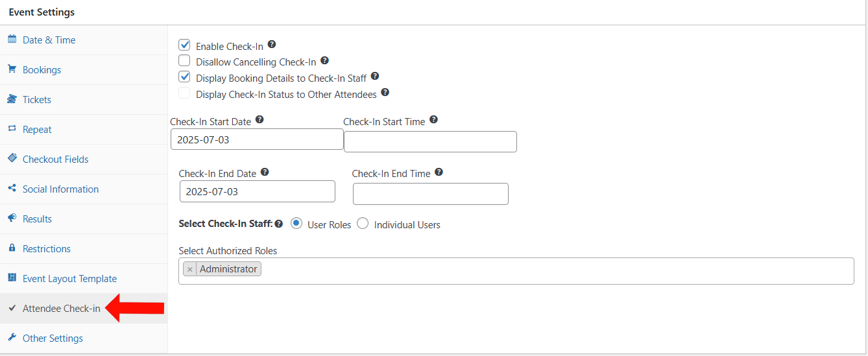Click help icon beside Check-In End Time
Screen dimensions: 868x356
pyautogui.click(x=439, y=172)
